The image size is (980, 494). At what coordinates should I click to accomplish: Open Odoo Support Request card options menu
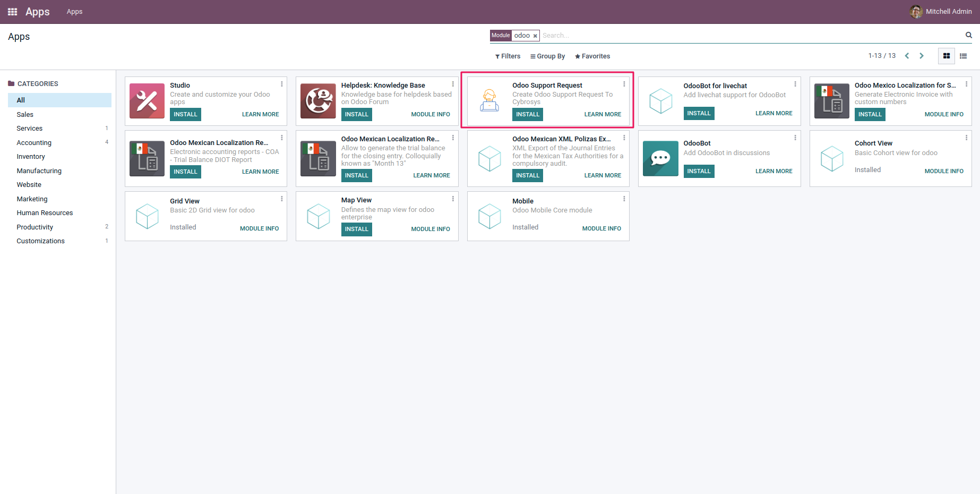pos(624,84)
